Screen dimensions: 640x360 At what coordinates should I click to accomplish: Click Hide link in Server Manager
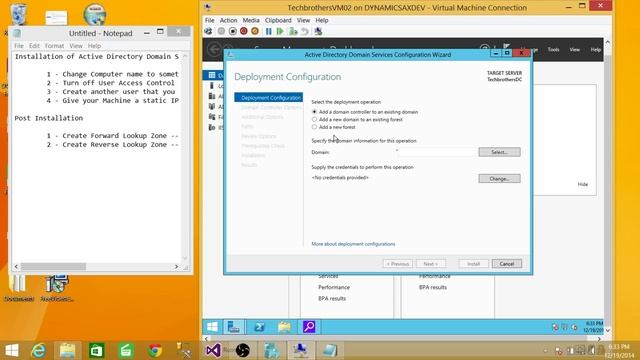click(582, 184)
